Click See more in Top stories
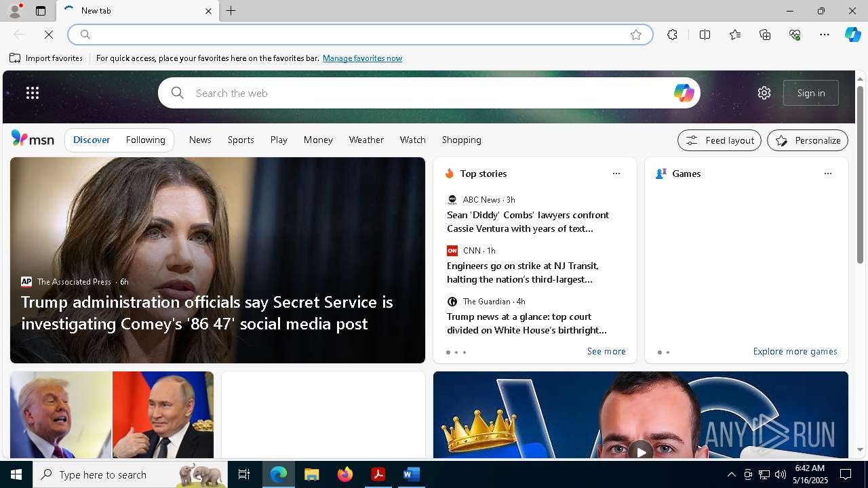 [606, 351]
